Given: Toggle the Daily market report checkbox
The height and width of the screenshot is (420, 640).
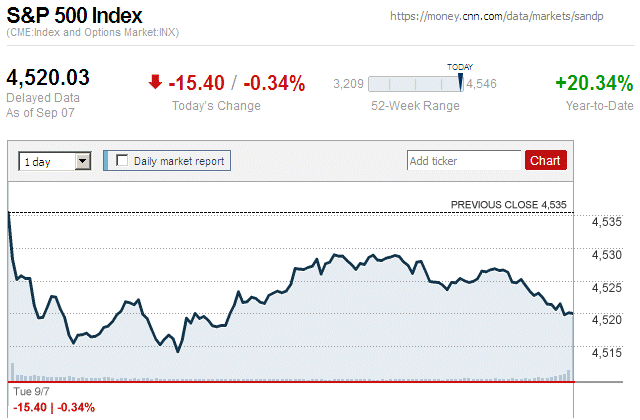Looking at the screenshot, I should click(123, 160).
